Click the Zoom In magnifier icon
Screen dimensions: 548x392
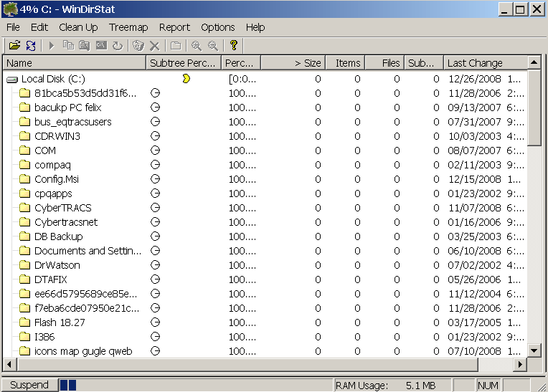(197, 46)
